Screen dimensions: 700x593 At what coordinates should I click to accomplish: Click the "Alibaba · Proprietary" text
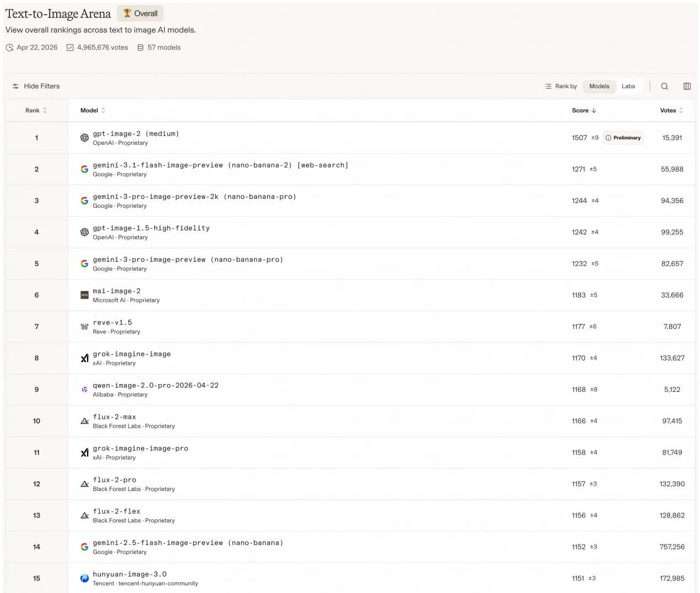point(120,395)
